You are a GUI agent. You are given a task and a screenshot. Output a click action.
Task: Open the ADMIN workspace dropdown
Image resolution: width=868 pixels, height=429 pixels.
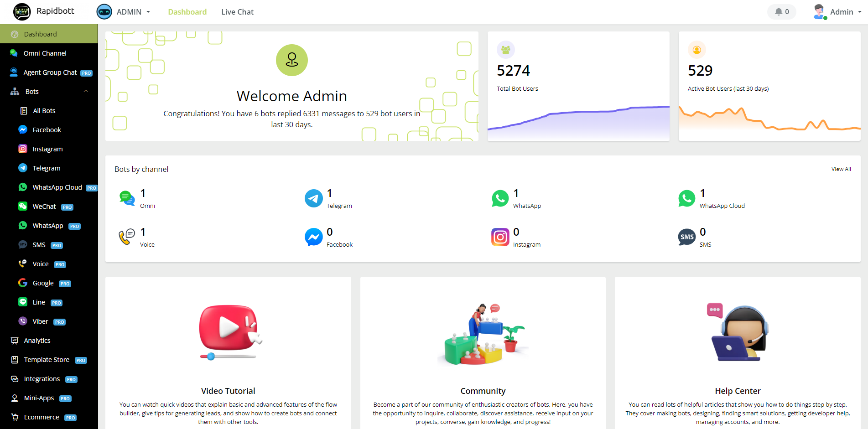coord(124,12)
